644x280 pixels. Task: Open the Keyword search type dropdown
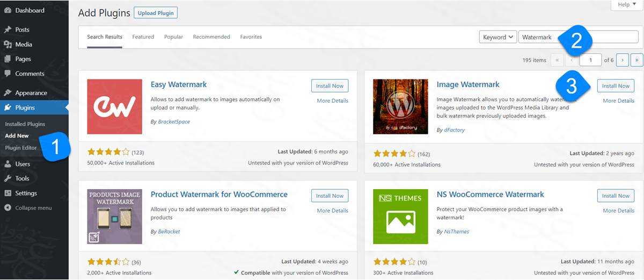click(498, 37)
